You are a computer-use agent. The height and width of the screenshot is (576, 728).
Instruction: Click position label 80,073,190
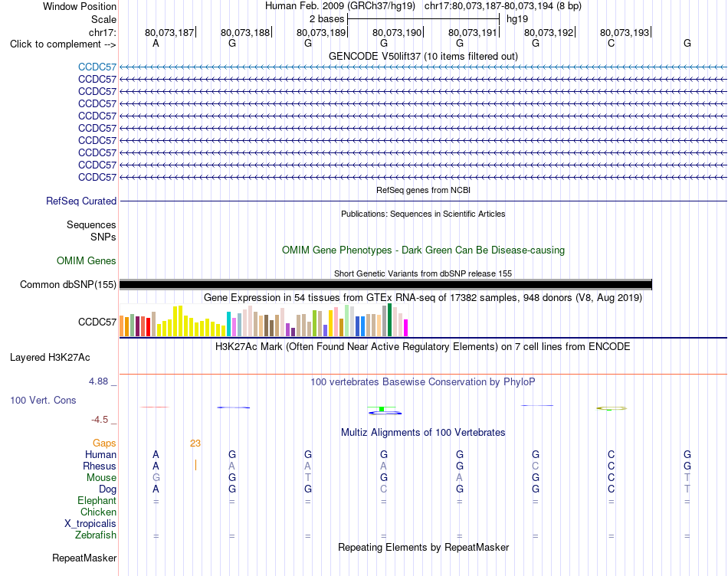pos(397,32)
